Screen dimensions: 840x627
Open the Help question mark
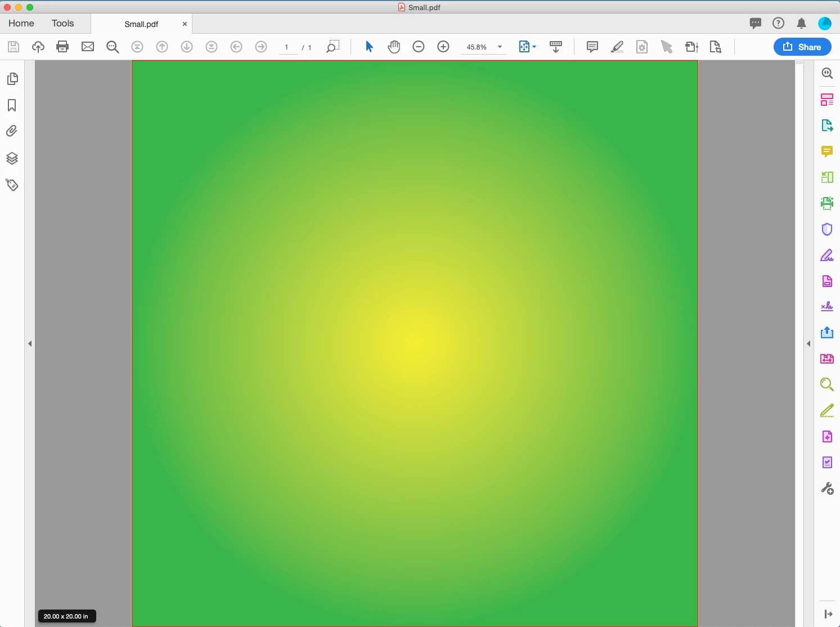coord(779,23)
